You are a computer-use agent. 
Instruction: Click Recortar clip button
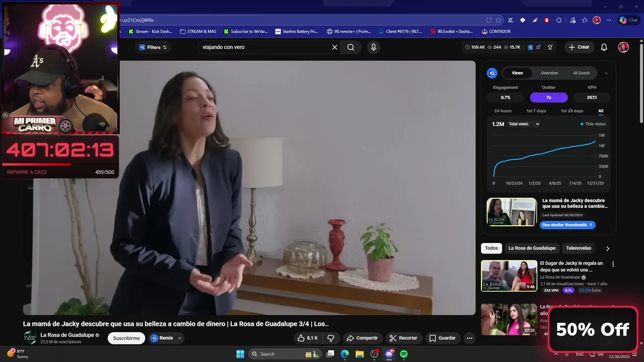[404, 338]
